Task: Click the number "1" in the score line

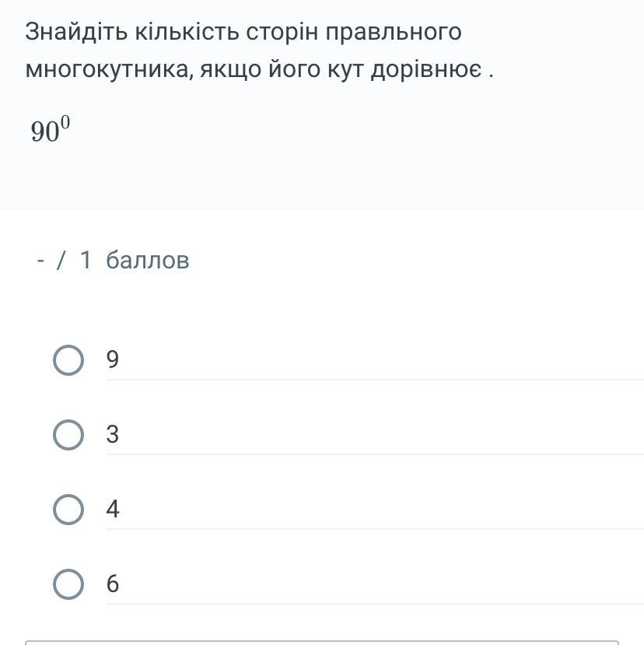Action: point(86,260)
